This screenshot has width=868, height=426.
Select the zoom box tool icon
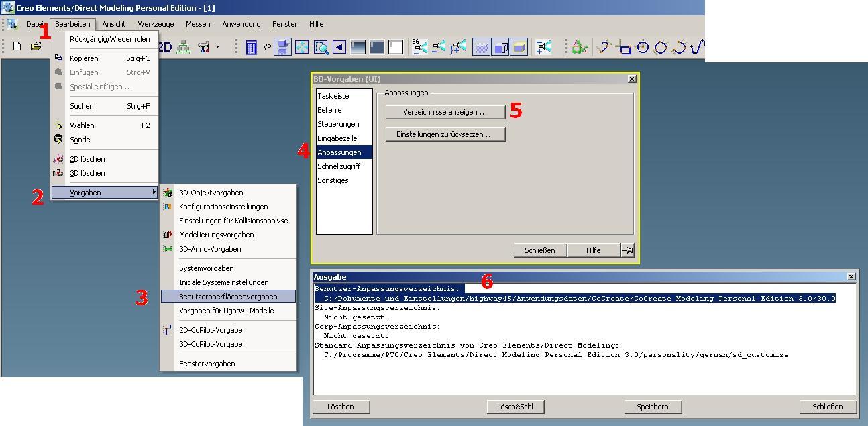click(x=321, y=48)
